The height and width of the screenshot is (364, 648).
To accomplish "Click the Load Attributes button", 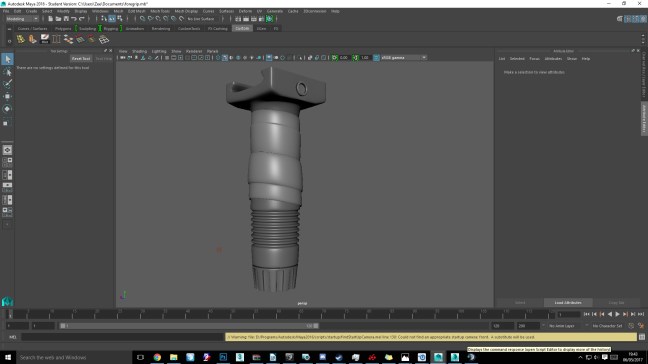I will click(568, 303).
